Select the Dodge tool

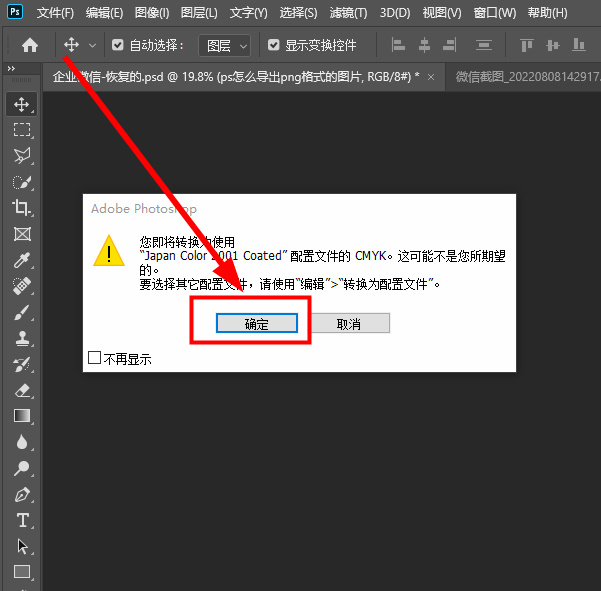[21, 468]
